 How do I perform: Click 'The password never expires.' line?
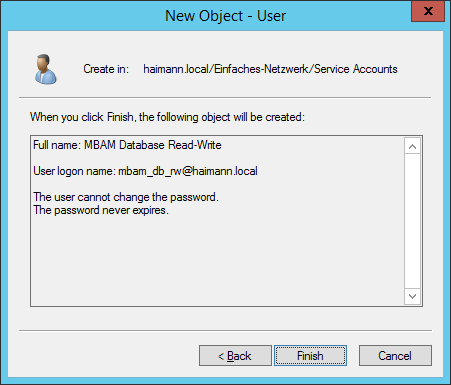[x=101, y=210]
